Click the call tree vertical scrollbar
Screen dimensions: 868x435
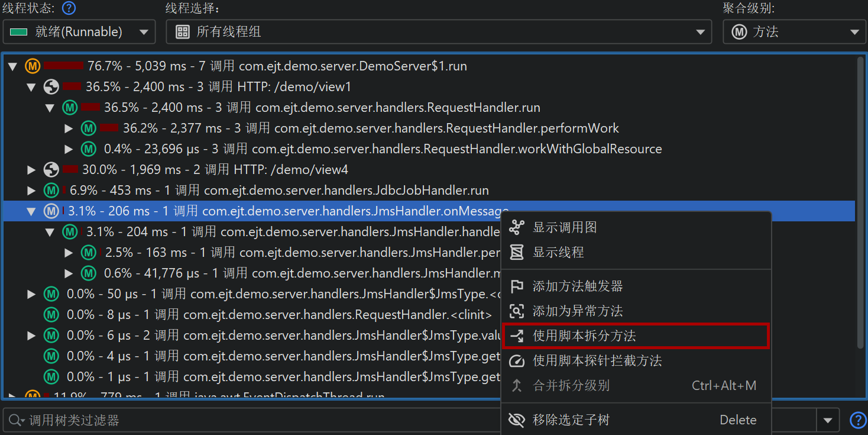(860, 201)
